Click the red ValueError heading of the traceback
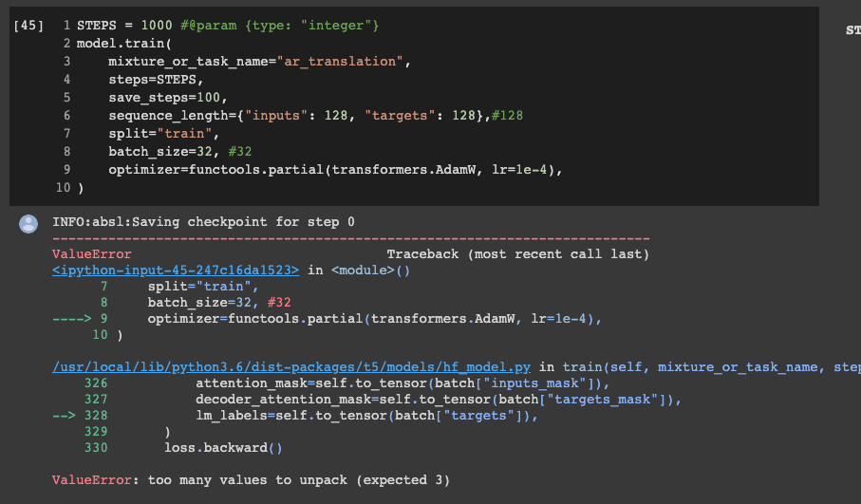Screen dimensions: 861x504 pyautogui.click(x=92, y=254)
